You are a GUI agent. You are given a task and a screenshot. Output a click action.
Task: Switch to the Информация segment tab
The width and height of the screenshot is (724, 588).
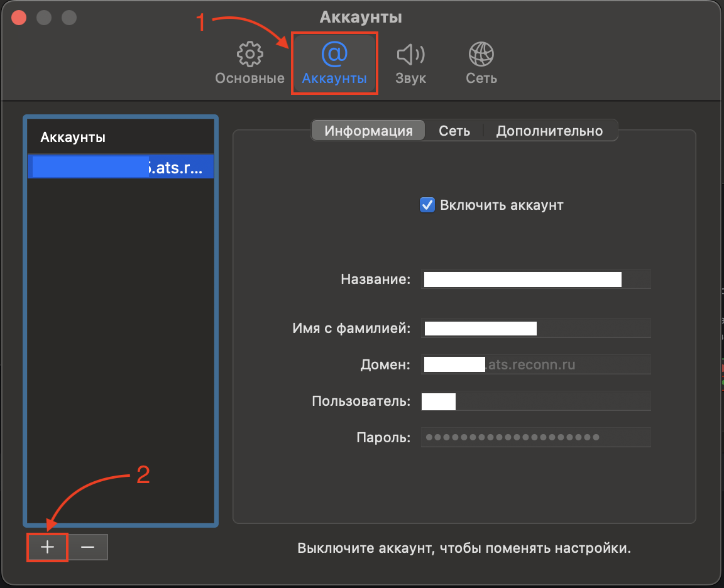pyautogui.click(x=368, y=131)
